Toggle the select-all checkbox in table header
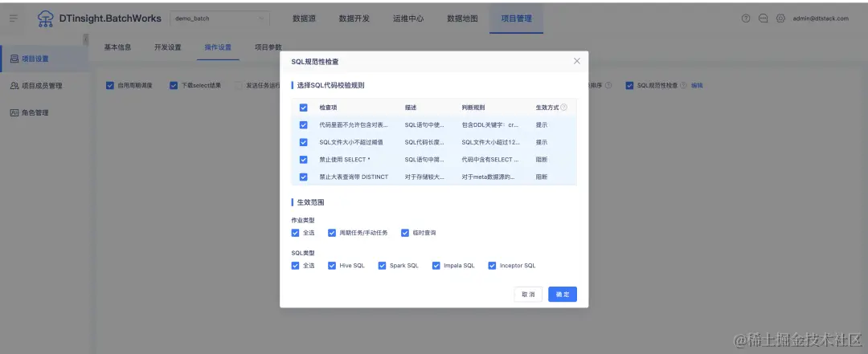The height and width of the screenshot is (354, 868). click(303, 108)
